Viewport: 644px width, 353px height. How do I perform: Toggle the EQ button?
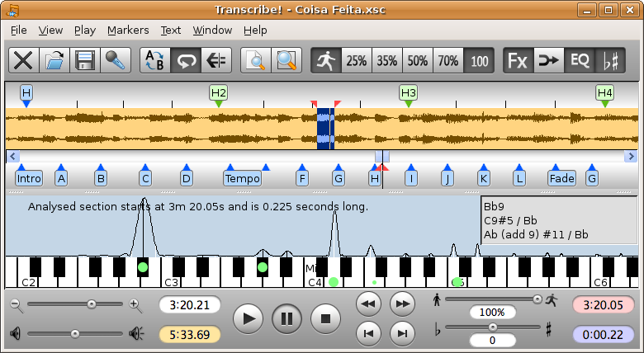coord(580,61)
